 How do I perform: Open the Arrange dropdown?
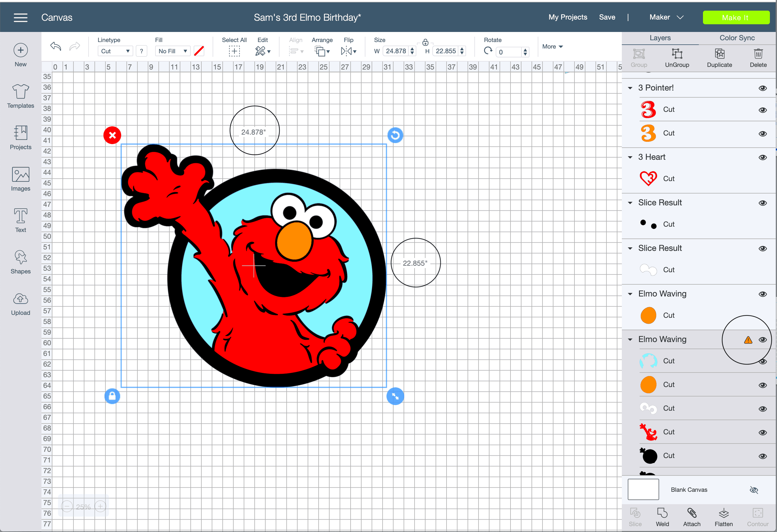coord(322,51)
